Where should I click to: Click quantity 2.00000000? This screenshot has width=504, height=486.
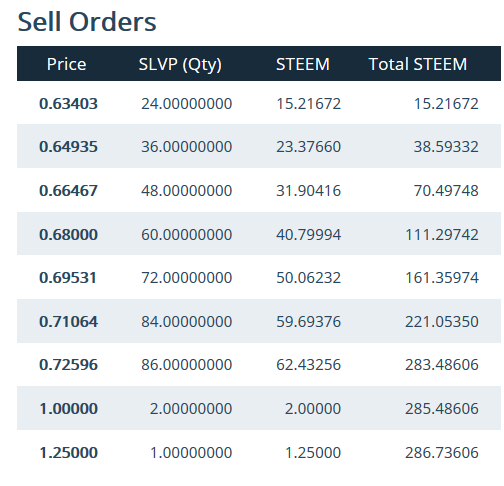(191, 409)
